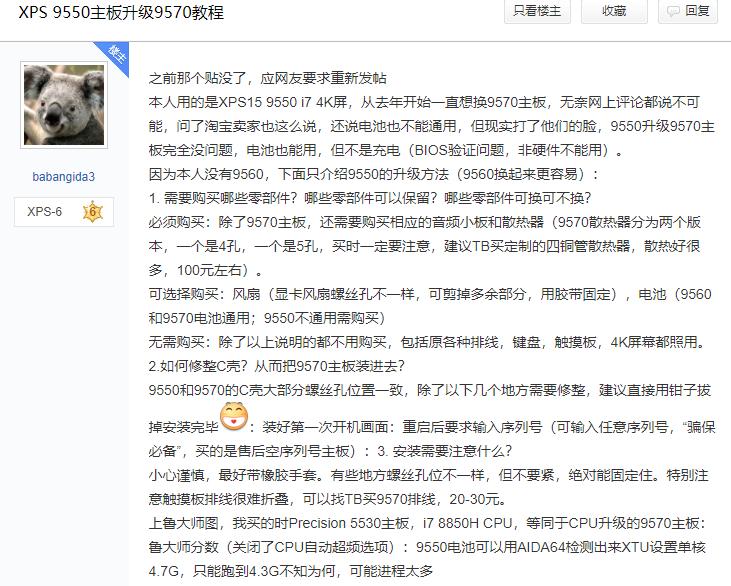Click the text 必须购买：除了9570主板
This screenshot has height=586, width=731.
pyautogui.click(x=227, y=222)
